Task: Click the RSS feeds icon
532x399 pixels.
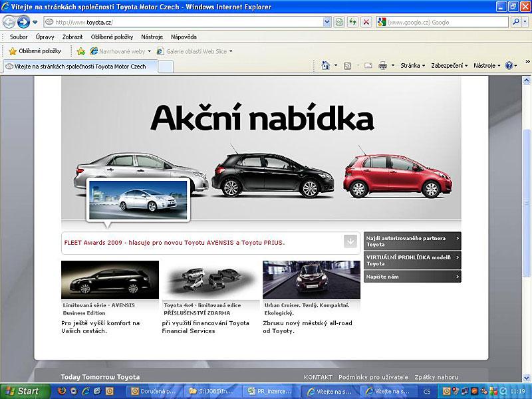Action: point(347,66)
